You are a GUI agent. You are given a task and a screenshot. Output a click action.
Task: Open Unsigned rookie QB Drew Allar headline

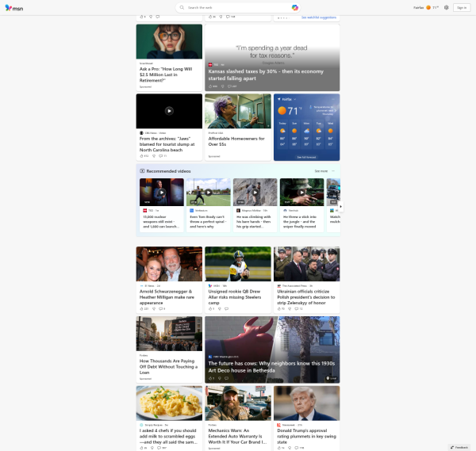click(x=235, y=297)
